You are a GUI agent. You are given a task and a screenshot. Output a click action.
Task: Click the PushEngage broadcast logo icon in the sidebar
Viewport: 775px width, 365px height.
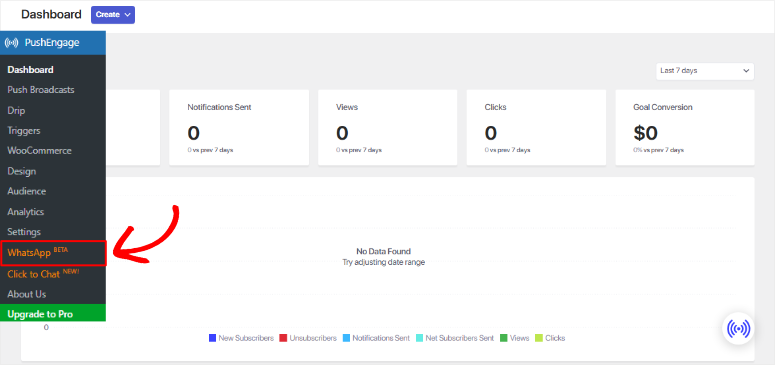11,43
